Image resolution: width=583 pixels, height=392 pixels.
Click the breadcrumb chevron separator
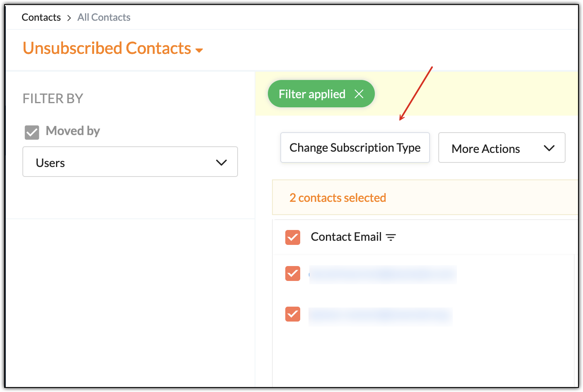point(69,18)
